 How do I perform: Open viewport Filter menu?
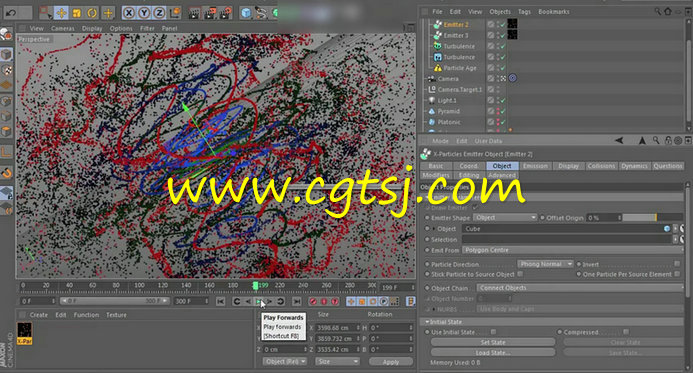tap(147, 28)
